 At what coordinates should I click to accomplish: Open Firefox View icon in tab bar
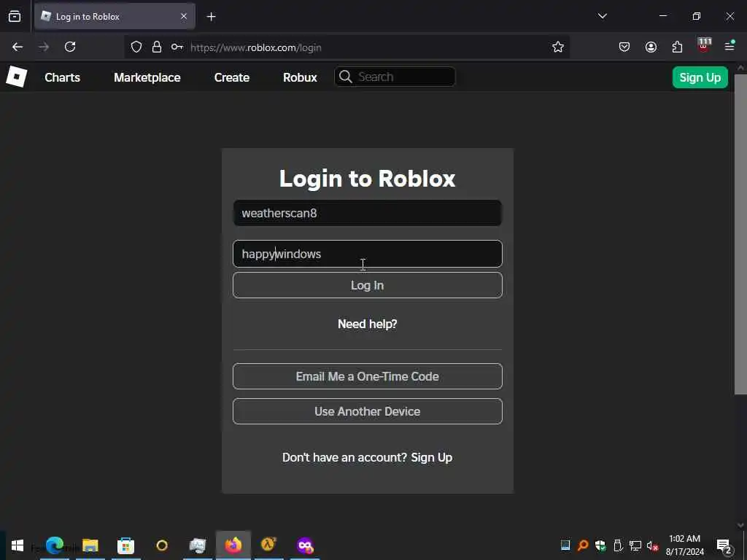[x=15, y=17]
